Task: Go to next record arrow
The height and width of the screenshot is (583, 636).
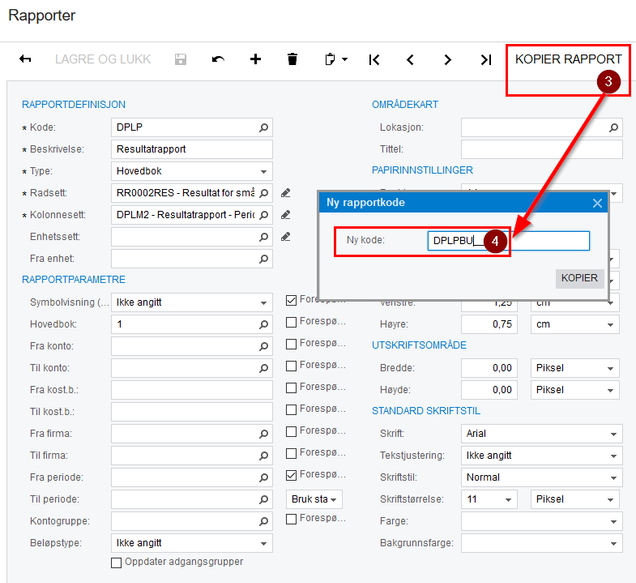Action: click(x=447, y=60)
